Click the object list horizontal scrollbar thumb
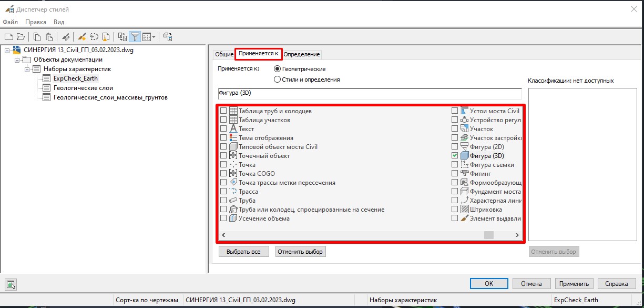This screenshot has height=308, width=644. click(x=488, y=235)
